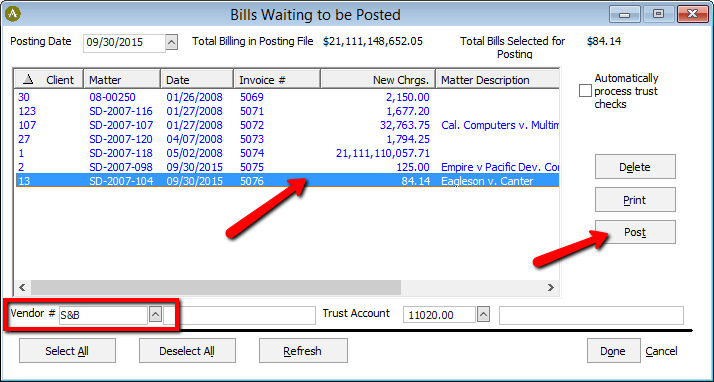Click the horizontal scrollbar right arrow
The image size is (714, 382).
(551, 287)
